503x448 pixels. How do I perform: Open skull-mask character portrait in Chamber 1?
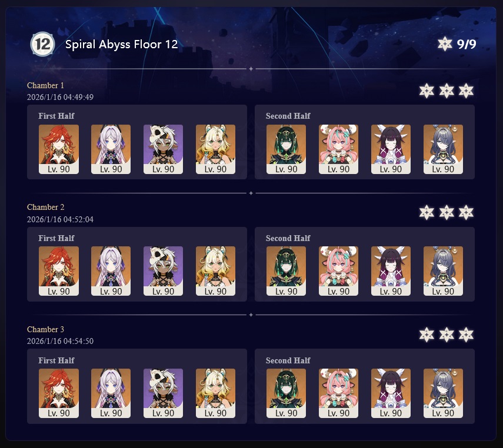pos(164,149)
